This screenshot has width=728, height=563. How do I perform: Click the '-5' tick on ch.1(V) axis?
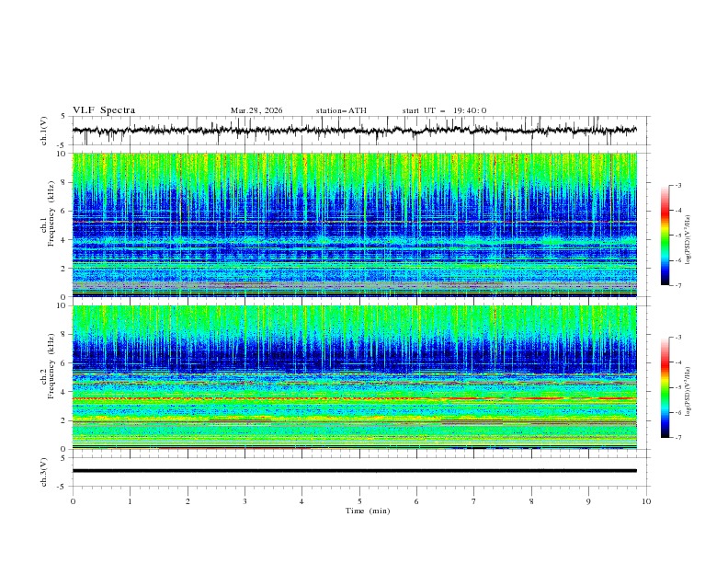(x=63, y=145)
